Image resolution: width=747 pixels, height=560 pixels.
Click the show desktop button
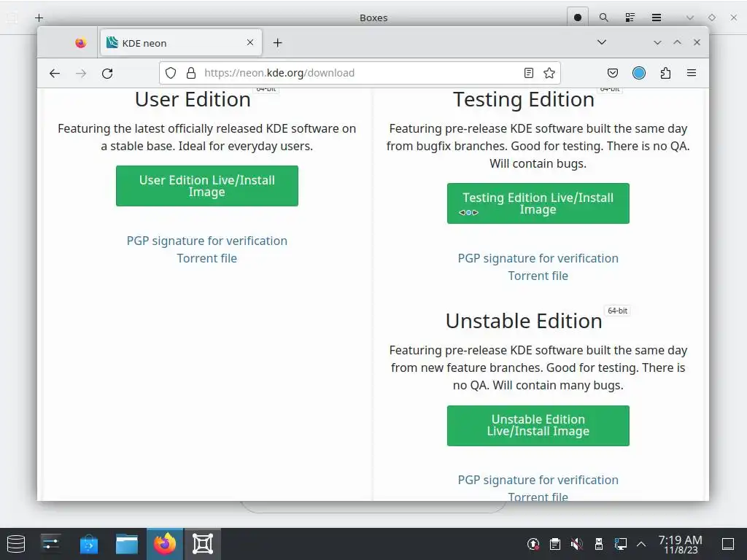coord(728,544)
